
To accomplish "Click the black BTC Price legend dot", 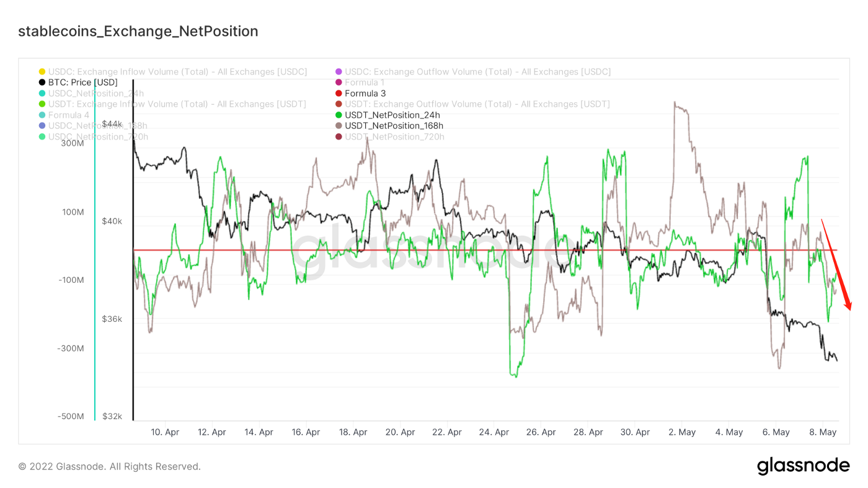I will coord(42,82).
